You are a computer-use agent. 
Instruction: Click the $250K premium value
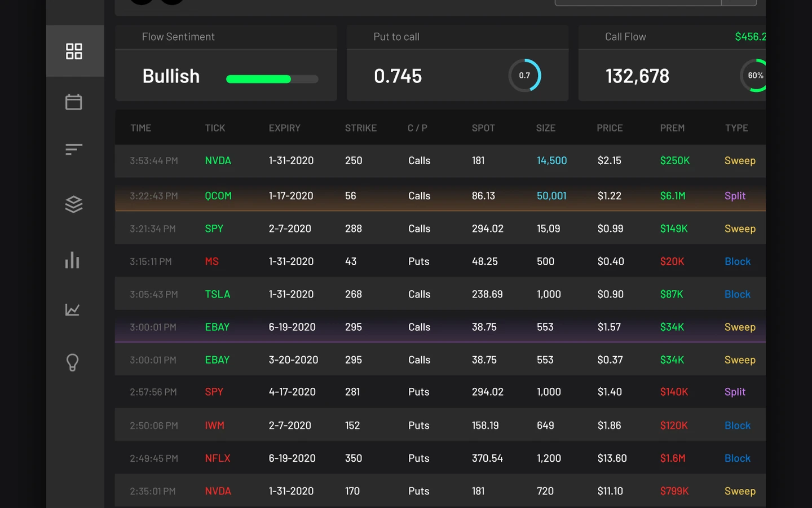point(675,161)
